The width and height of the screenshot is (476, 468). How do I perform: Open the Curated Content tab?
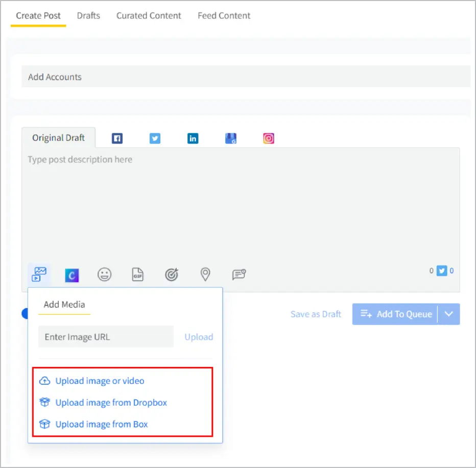coord(149,15)
